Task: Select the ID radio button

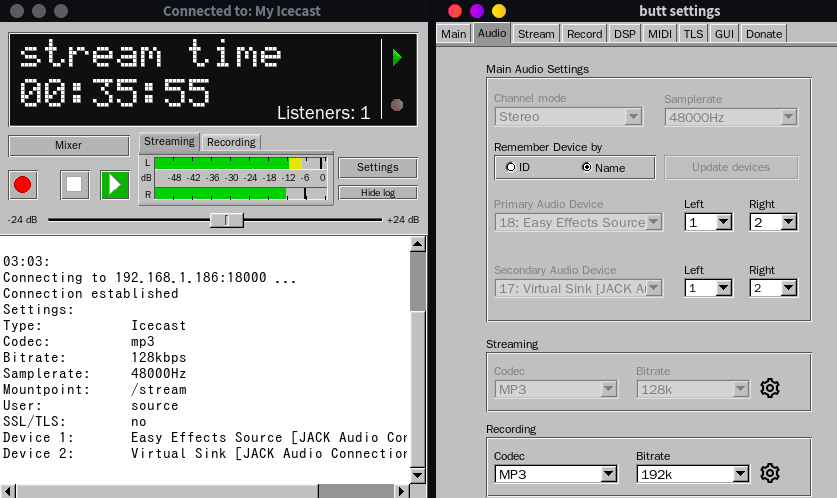Action: click(511, 167)
